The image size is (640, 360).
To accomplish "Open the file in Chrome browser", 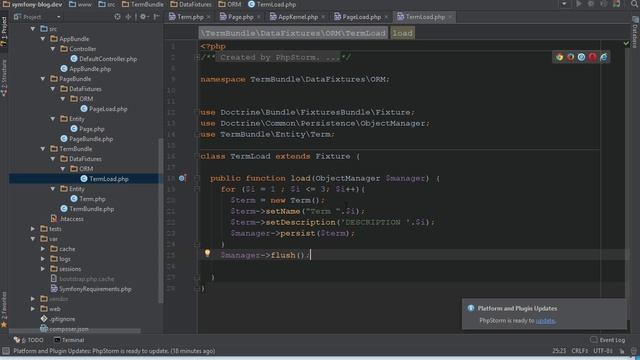I will point(559,57).
